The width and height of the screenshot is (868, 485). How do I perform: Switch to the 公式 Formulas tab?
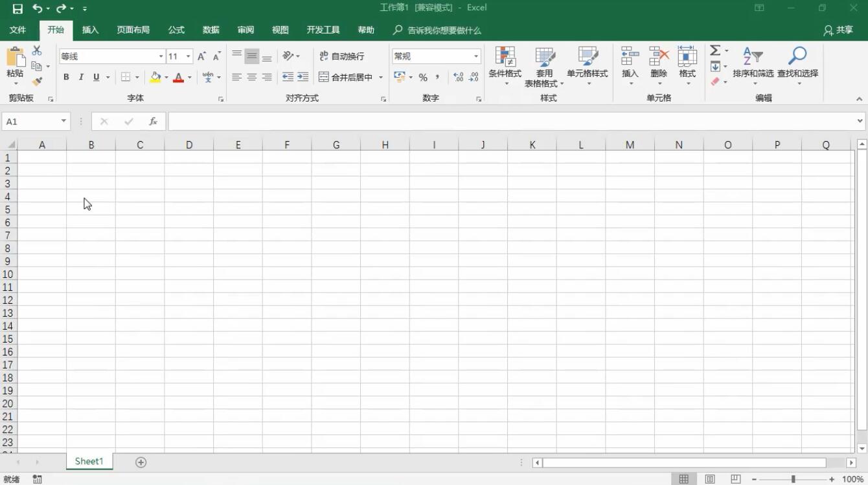pyautogui.click(x=176, y=30)
